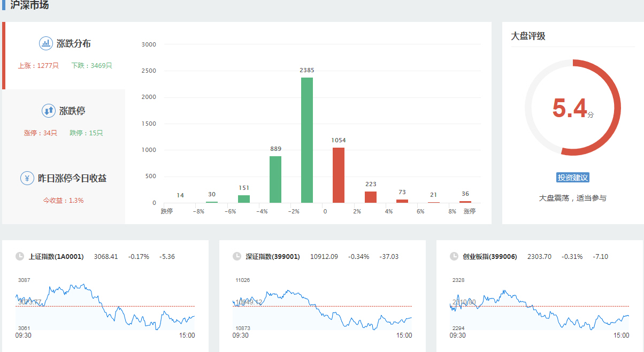644x352 pixels.
Task: Open the 昨日涨停今日收益 tab
Action: tap(64, 188)
